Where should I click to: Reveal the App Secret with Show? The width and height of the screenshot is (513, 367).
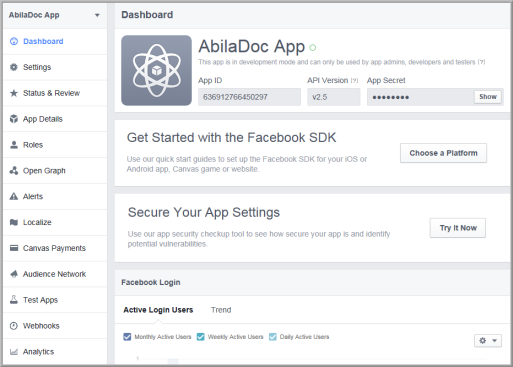tap(488, 97)
